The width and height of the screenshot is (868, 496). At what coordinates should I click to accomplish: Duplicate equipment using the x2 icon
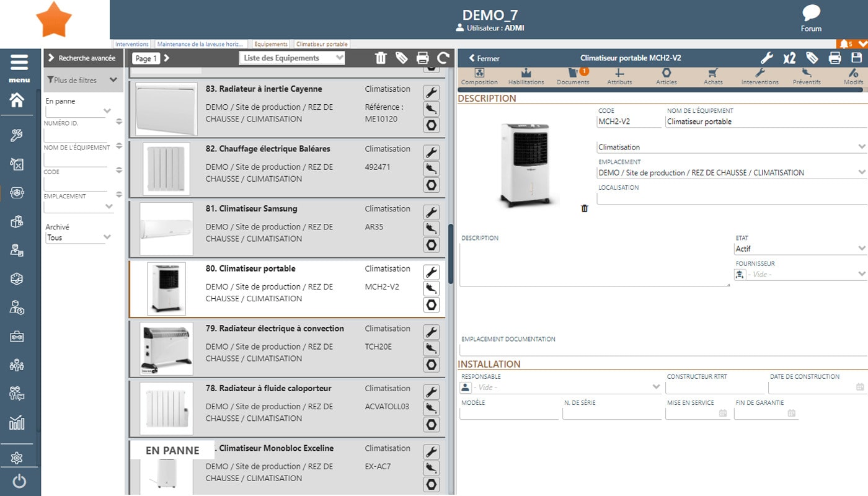789,58
